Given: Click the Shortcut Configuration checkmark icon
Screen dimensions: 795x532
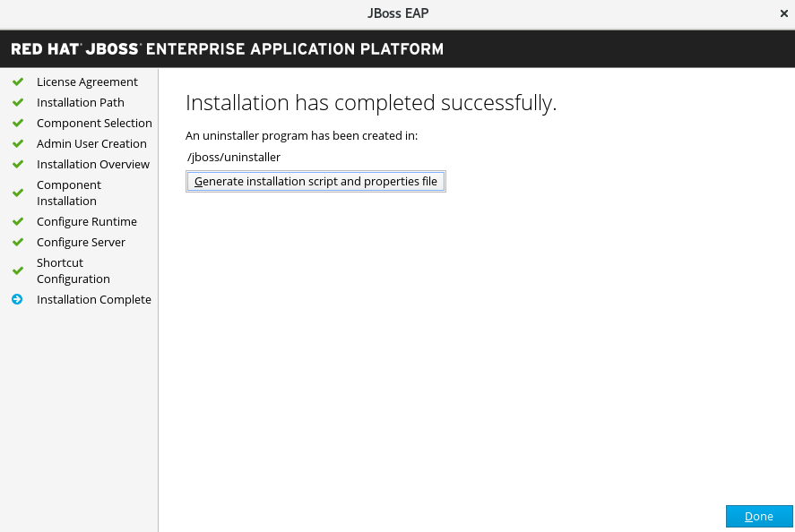Looking at the screenshot, I should click(17, 271).
